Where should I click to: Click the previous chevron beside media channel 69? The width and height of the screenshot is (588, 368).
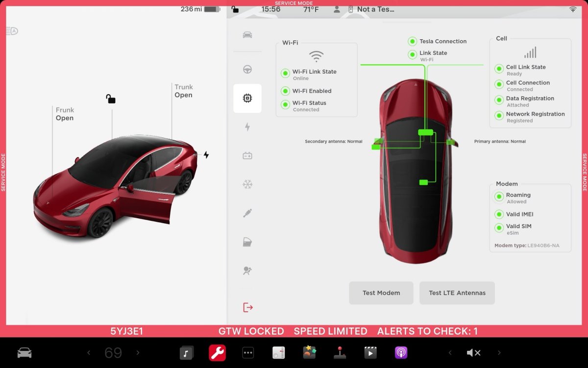pyautogui.click(x=89, y=352)
